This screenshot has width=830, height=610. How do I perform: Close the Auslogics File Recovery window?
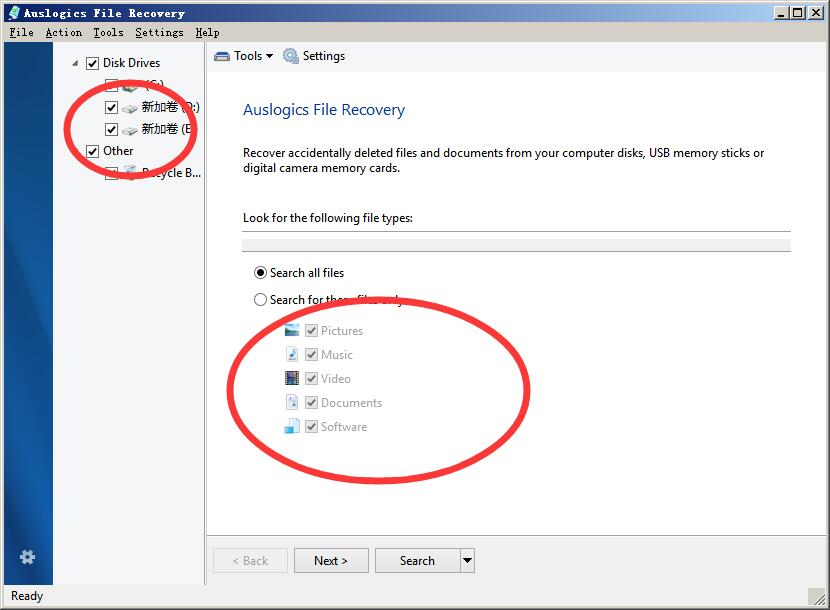coord(815,12)
